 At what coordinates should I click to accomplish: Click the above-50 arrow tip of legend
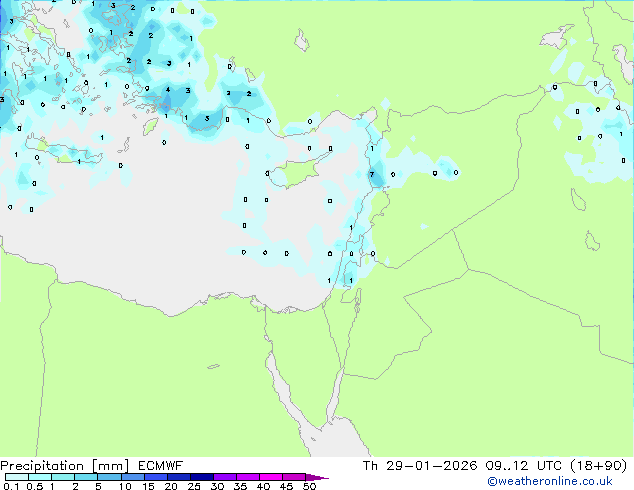[x=317, y=477]
